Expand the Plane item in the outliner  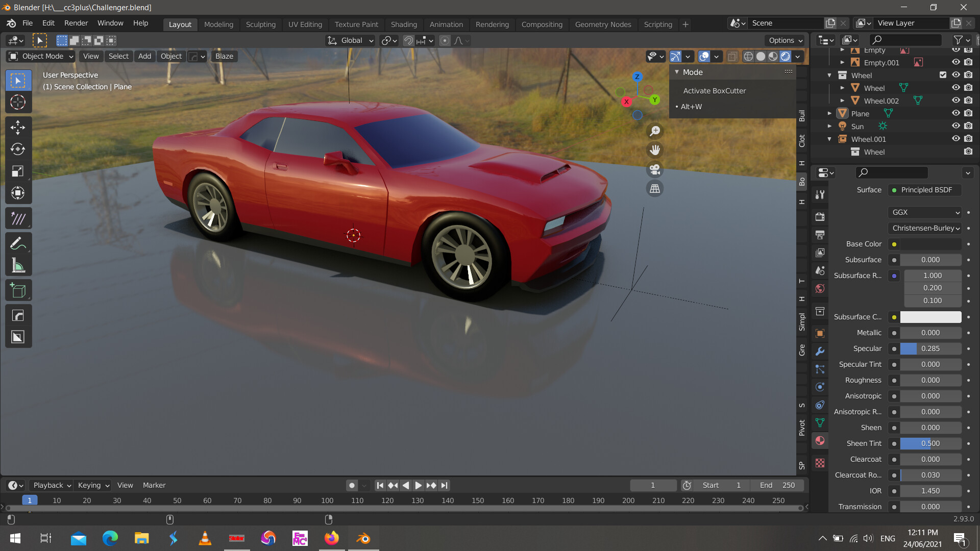point(829,113)
